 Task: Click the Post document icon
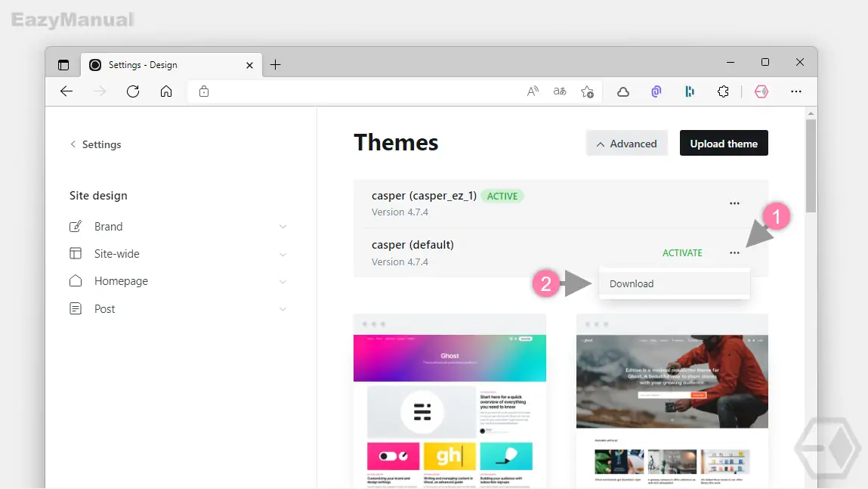pos(76,308)
